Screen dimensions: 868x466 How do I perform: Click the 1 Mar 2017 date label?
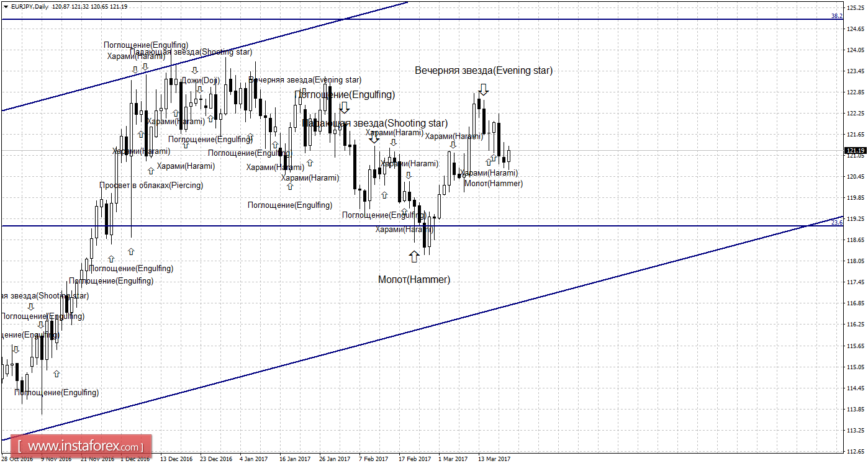pos(453,459)
